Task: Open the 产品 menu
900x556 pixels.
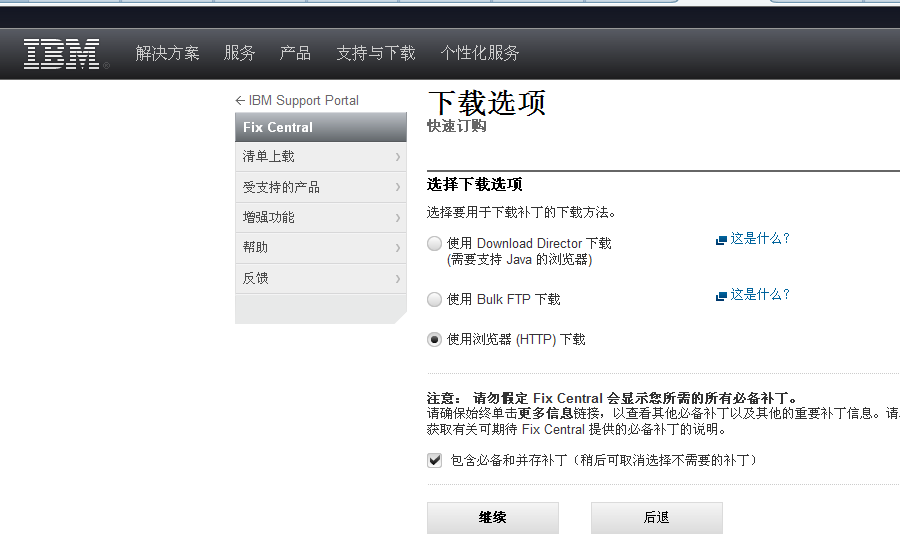Action: 295,53
